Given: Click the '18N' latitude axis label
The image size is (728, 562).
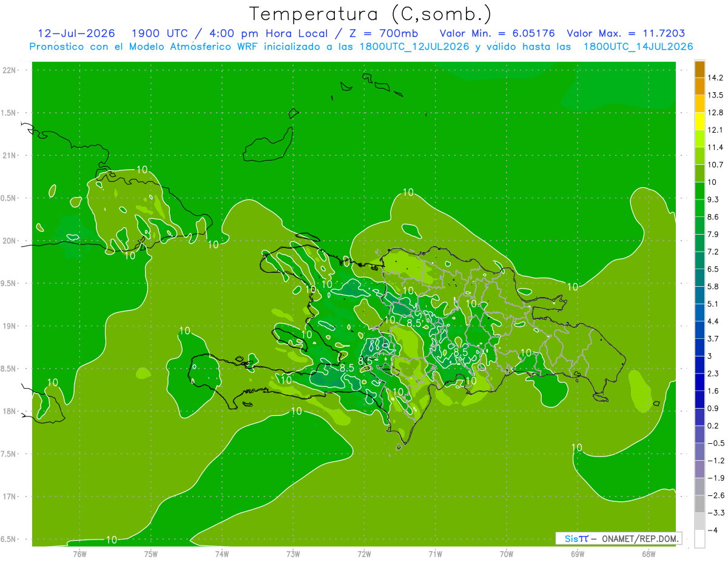Looking at the screenshot, I should pos(9,412).
